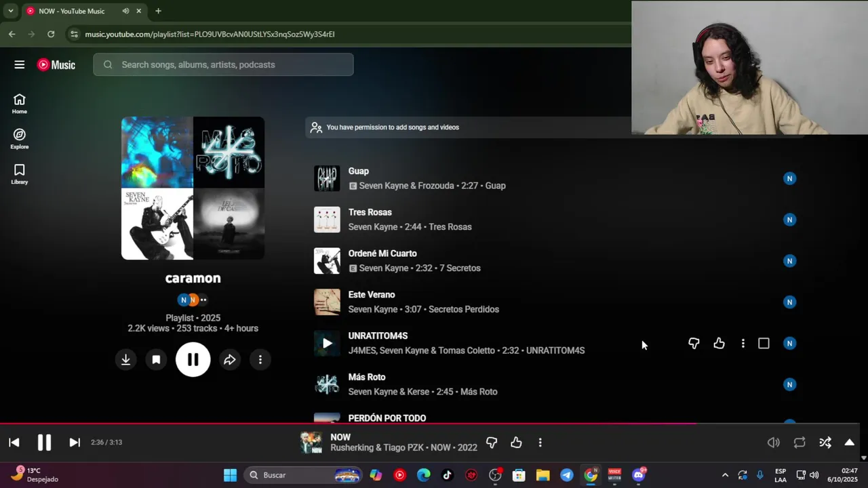
Task: Skip to the next track
Action: 75,443
